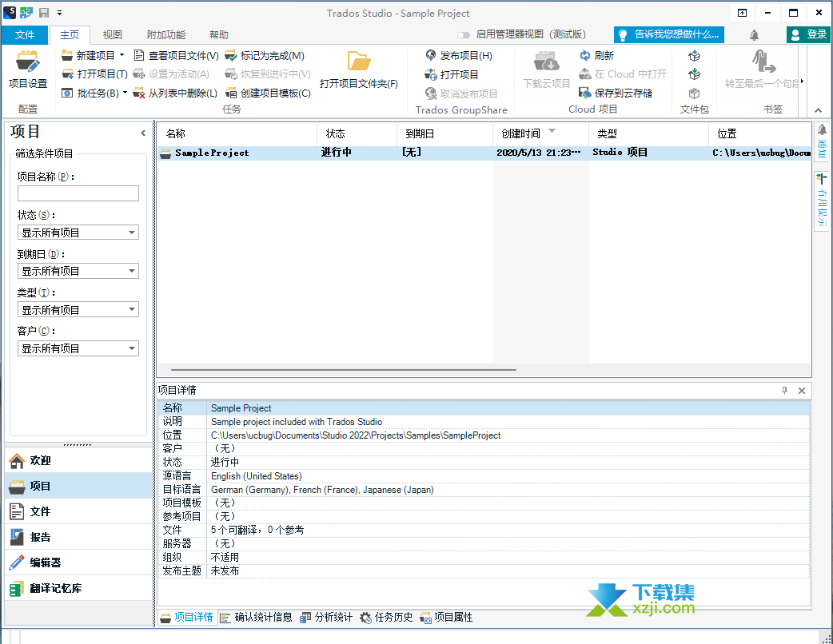Click 保存到云存储 save to cloud
833x644 pixels.
(616, 93)
